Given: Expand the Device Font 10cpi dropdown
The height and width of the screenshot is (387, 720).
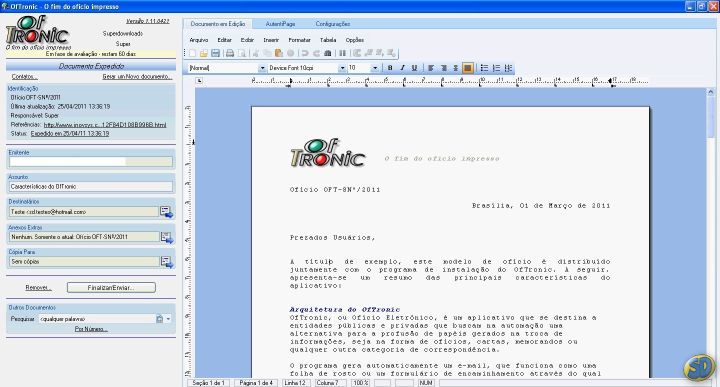Looking at the screenshot, I should [342, 68].
